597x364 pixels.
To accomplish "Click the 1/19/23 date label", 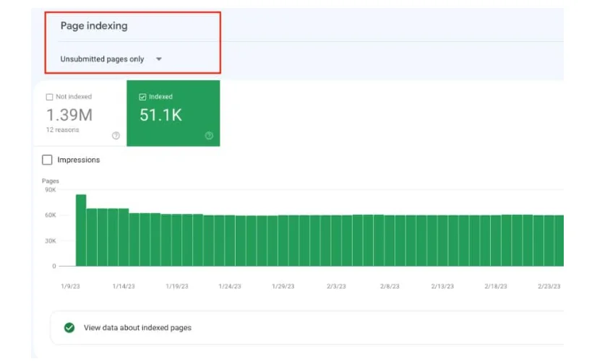I will tap(177, 286).
